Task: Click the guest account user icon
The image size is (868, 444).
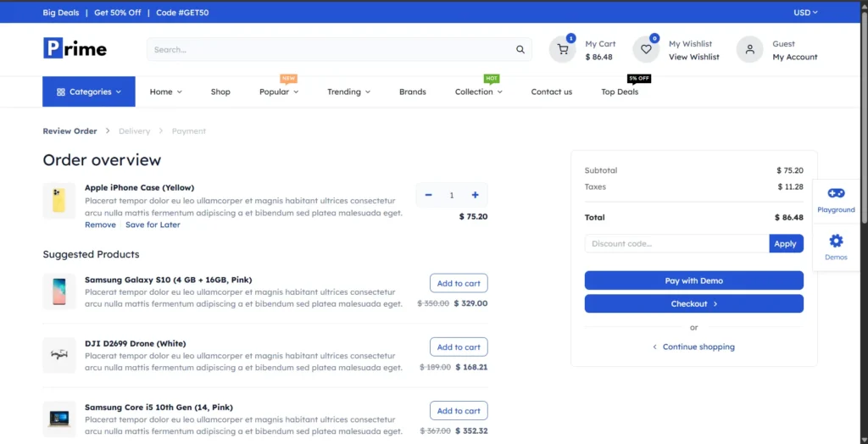Action: (749, 50)
